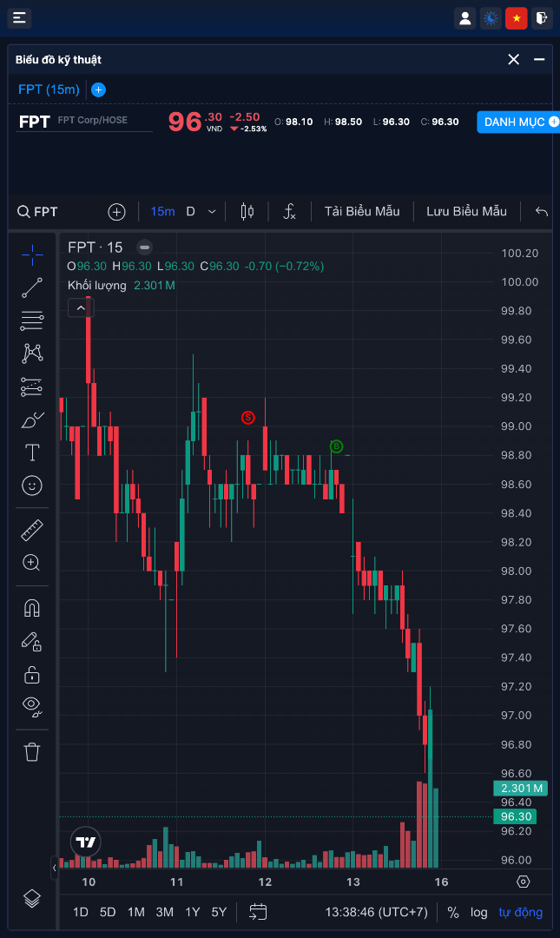Expand the interval dropdown chevron
The image size is (560, 938).
[212, 212]
